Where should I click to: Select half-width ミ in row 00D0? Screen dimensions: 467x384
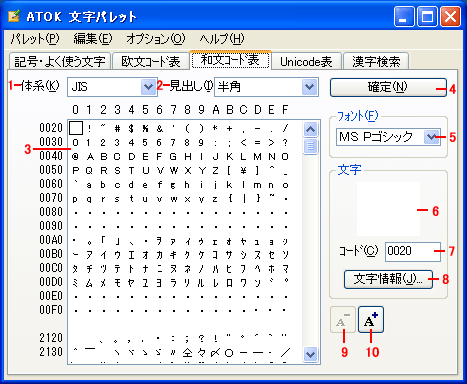point(76,283)
